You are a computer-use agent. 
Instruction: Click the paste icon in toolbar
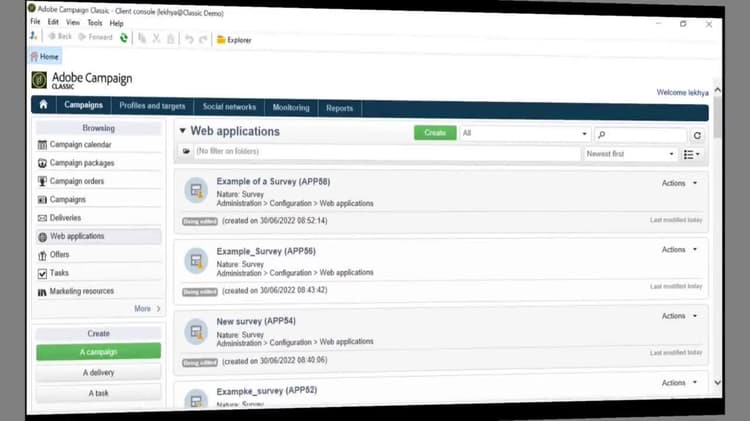click(171, 39)
